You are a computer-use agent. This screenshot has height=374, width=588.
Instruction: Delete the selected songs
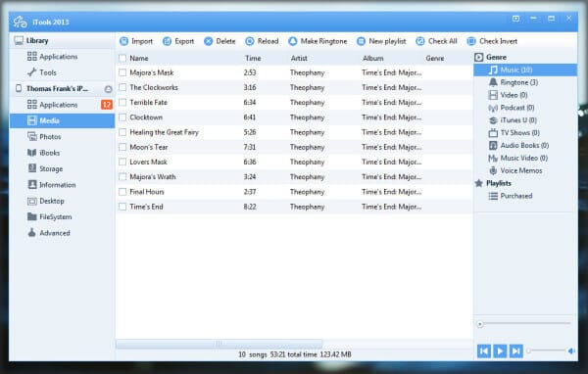click(x=220, y=41)
